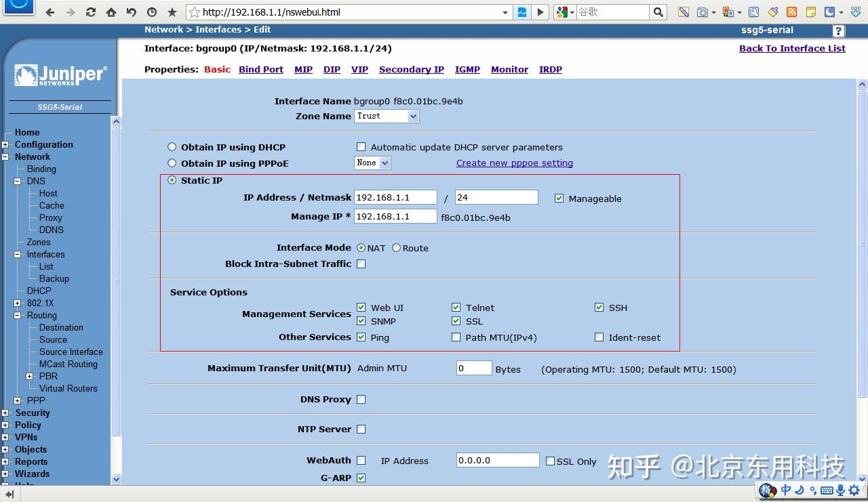Click Back To Interface List
Viewport: 868px width, 502px height.
(792, 48)
